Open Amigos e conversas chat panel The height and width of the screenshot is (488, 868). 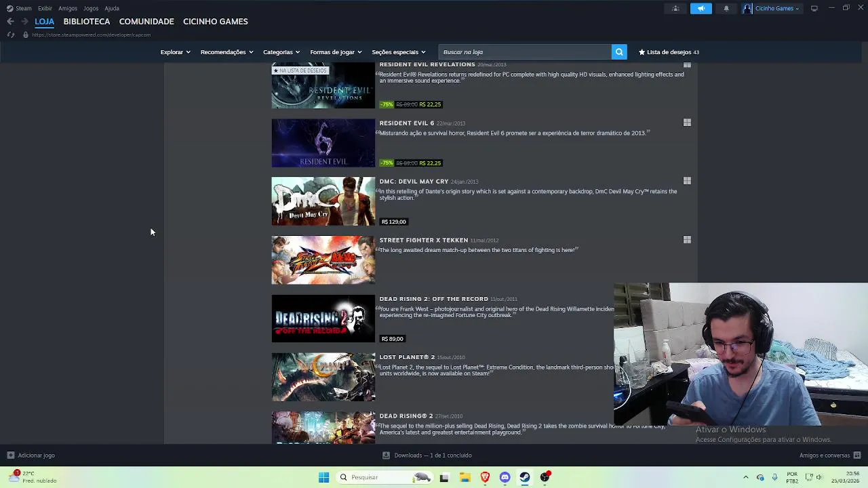[x=830, y=455]
